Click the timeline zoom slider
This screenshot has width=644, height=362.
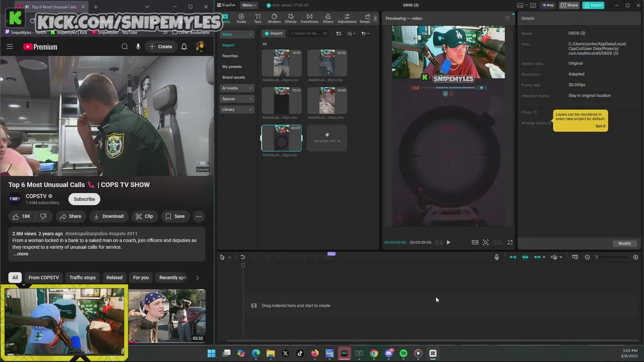pos(612,257)
